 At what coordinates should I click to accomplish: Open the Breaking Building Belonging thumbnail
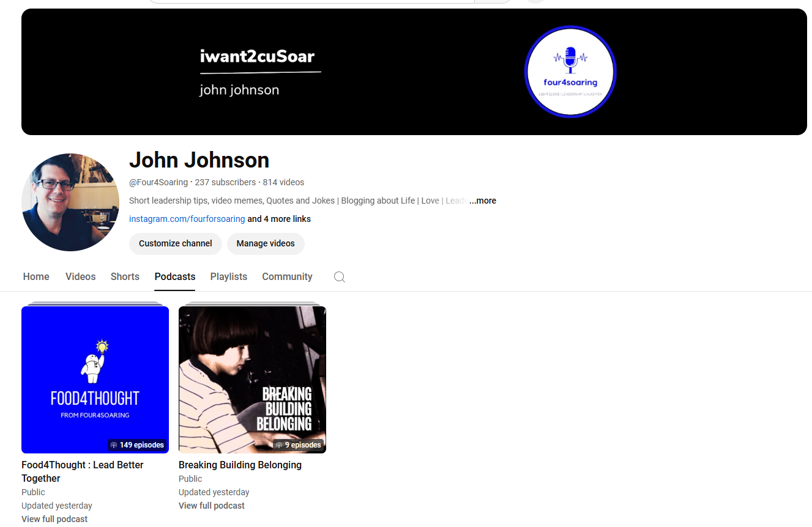[252, 379]
